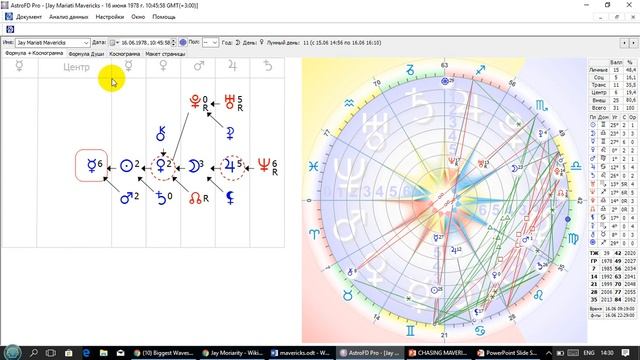Click the Libra sign on the chart wheel
640x360 pixels.
(x=576, y=166)
